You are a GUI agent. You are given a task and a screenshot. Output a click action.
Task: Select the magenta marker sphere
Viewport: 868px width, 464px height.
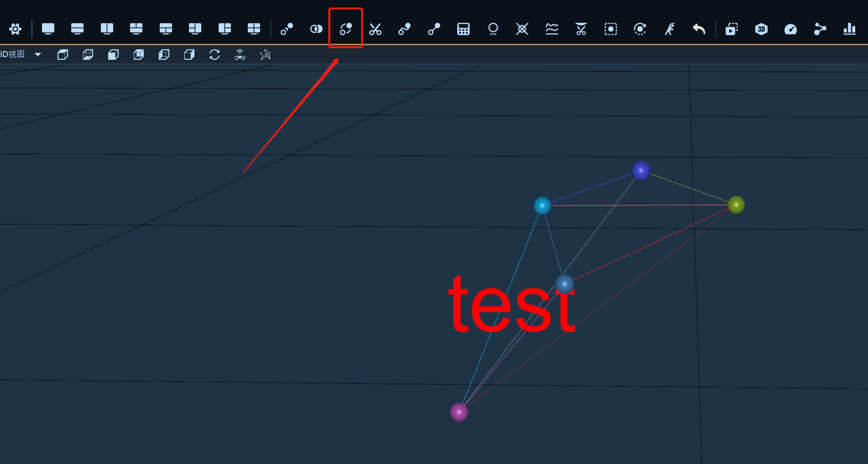459,412
